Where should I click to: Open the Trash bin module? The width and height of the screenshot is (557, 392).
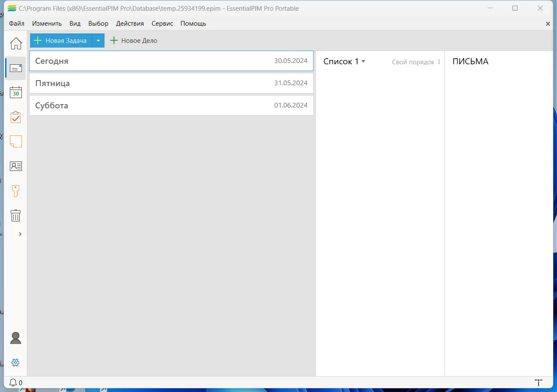click(x=16, y=215)
